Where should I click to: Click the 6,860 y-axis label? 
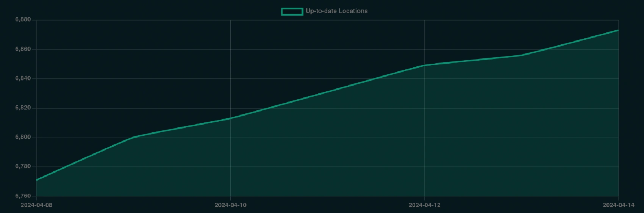(x=23, y=49)
